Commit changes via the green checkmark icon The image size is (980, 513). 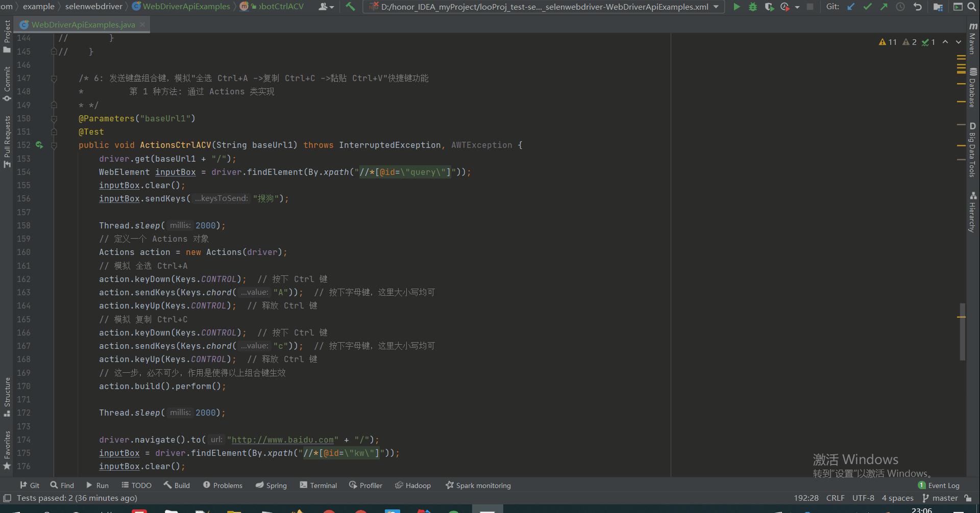867,7
